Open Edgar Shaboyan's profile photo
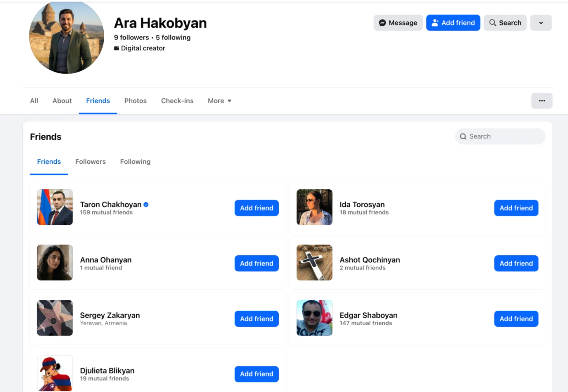This screenshot has width=568, height=392. click(x=315, y=318)
